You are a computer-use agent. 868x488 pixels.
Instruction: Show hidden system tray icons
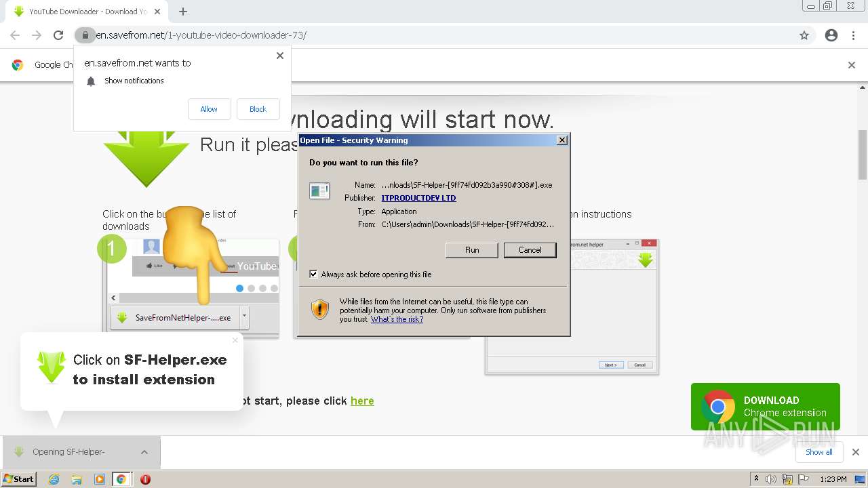click(756, 479)
